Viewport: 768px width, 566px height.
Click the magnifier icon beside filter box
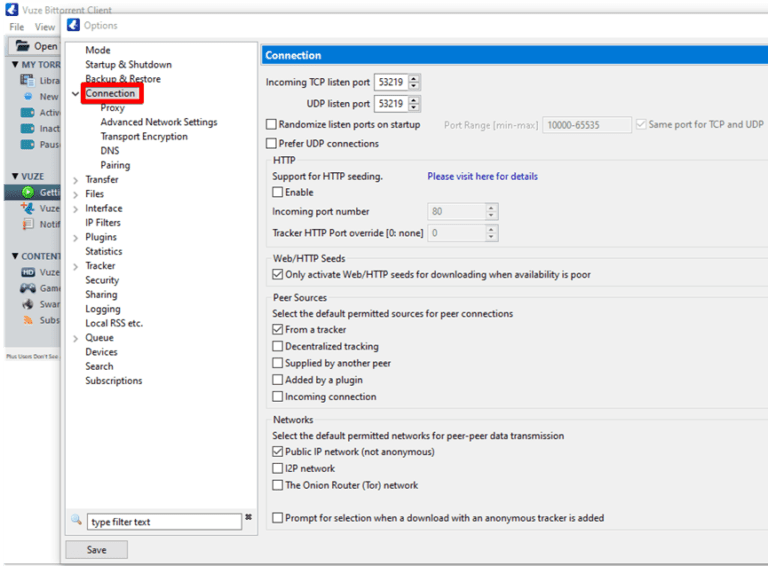(x=76, y=519)
